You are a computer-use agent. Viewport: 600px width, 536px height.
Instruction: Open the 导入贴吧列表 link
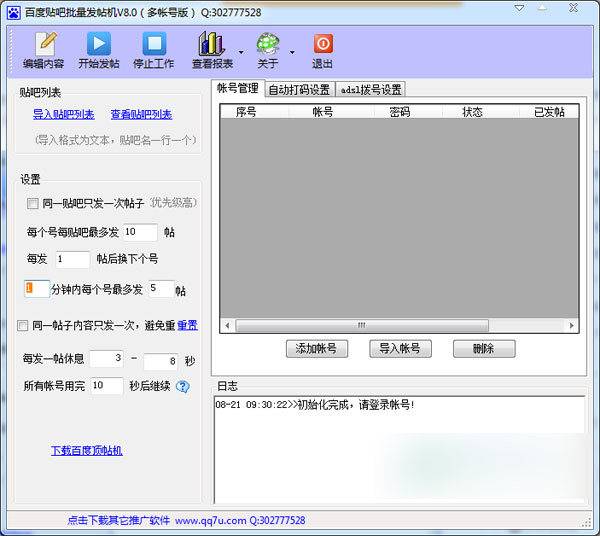point(63,115)
